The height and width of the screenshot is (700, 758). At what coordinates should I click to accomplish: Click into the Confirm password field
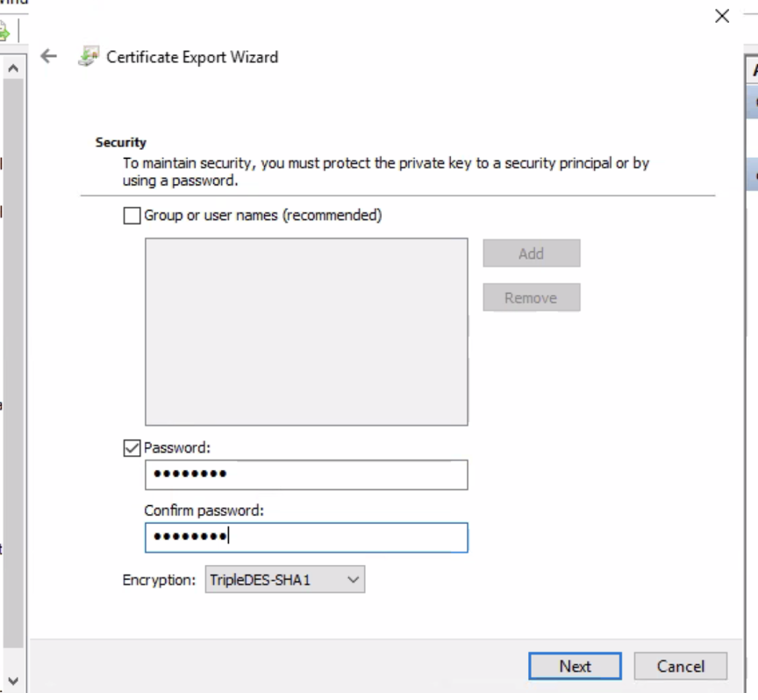coord(306,537)
